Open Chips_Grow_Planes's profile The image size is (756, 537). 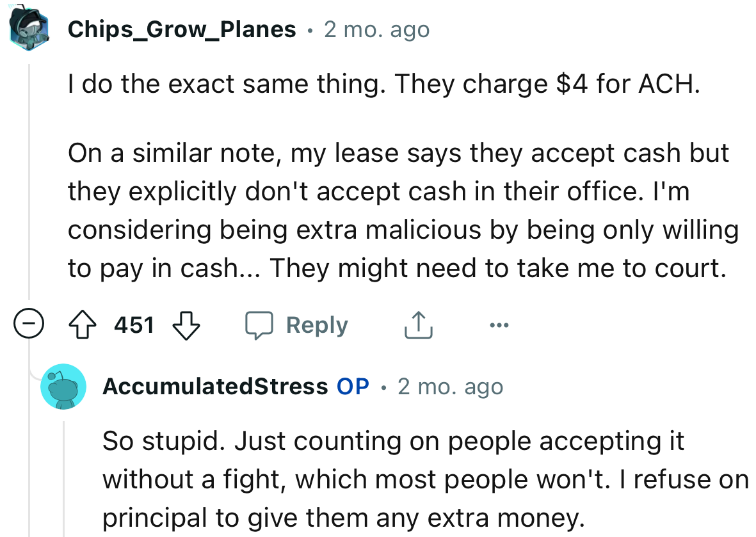[181, 28]
